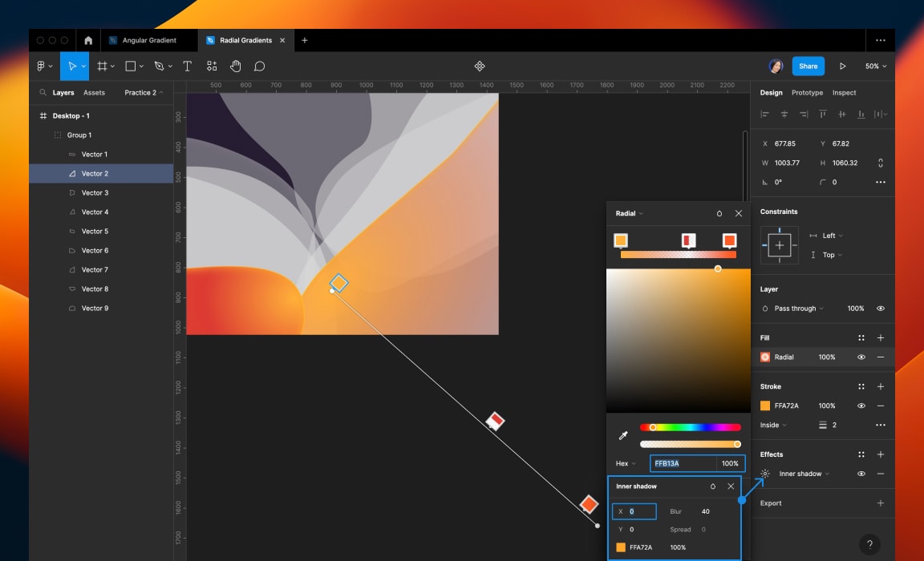Viewport: 924px width, 561px height.
Task: Select the Text tool
Action: (186, 66)
